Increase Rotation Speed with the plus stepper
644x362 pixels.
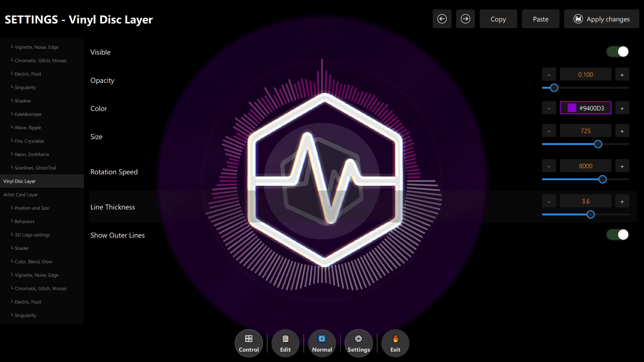point(622,166)
